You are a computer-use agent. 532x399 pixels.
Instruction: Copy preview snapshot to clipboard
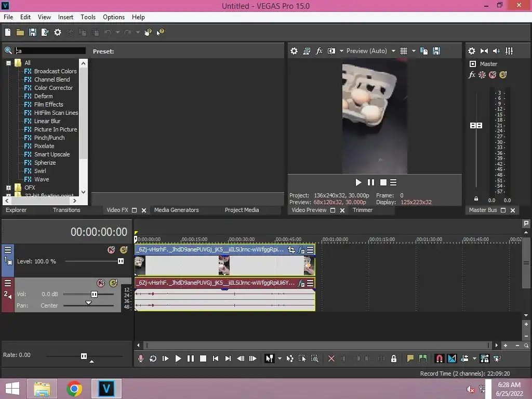pos(424,51)
